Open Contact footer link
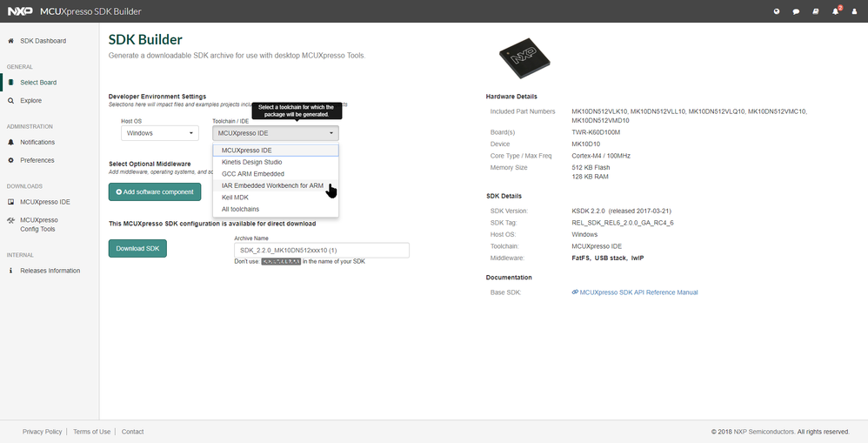The image size is (868, 443). pos(132,432)
